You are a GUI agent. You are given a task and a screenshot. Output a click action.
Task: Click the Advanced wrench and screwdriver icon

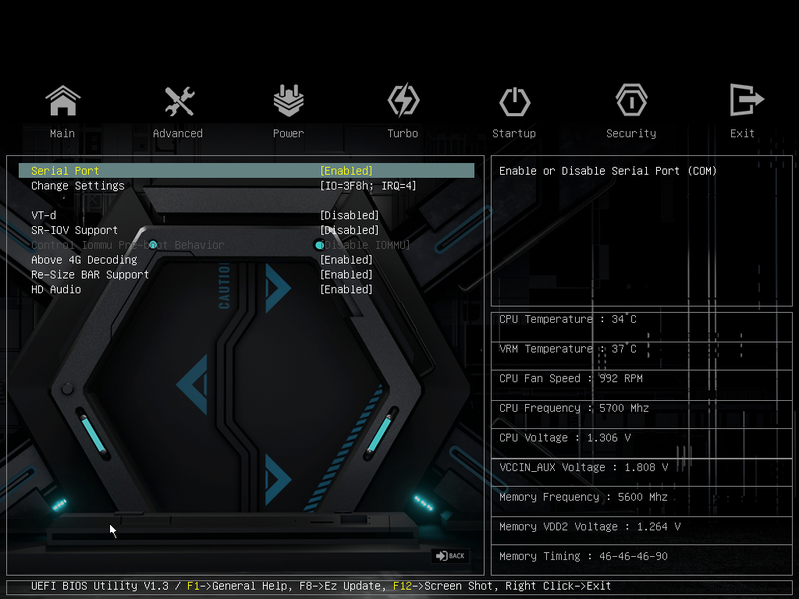click(x=179, y=101)
